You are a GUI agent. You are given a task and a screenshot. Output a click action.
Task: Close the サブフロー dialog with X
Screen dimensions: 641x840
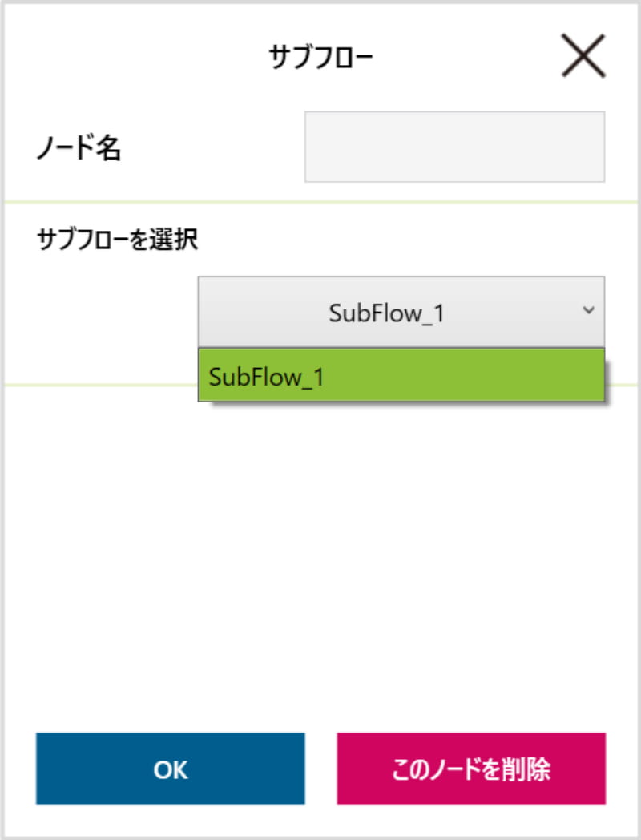tap(583, 58)
